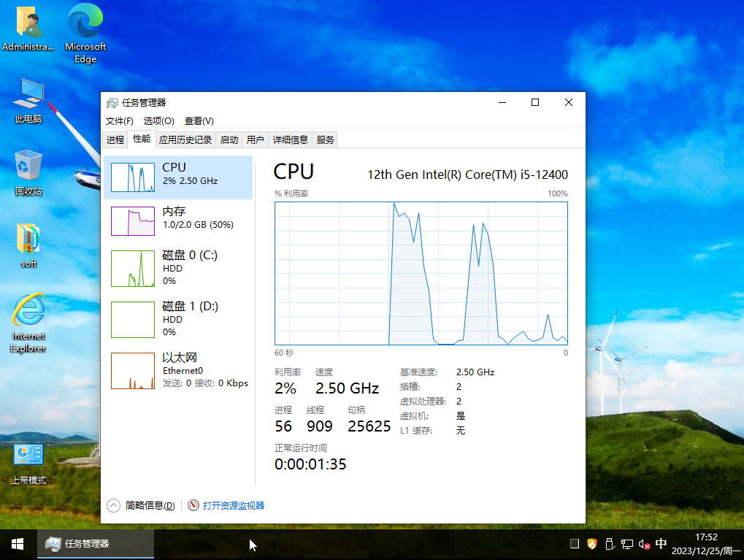Select the 内存 memory graph thumbnail

click(x=133, y=221)
